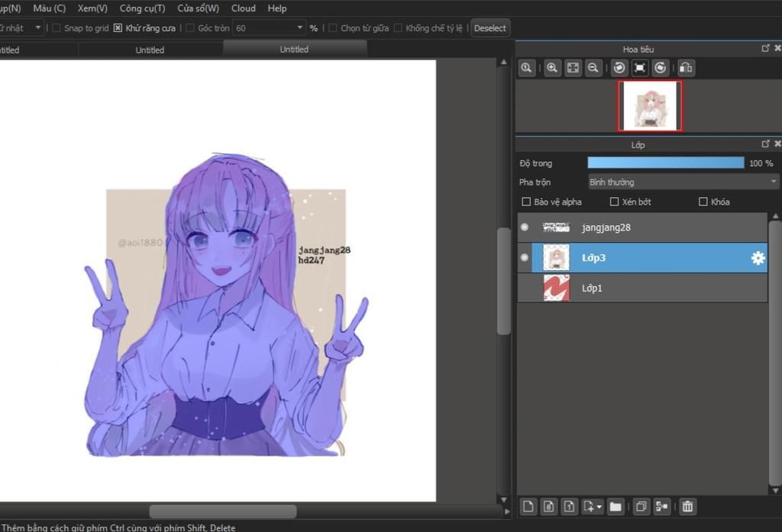
Task: Open the Cloud menu
Action: [244, 8]
